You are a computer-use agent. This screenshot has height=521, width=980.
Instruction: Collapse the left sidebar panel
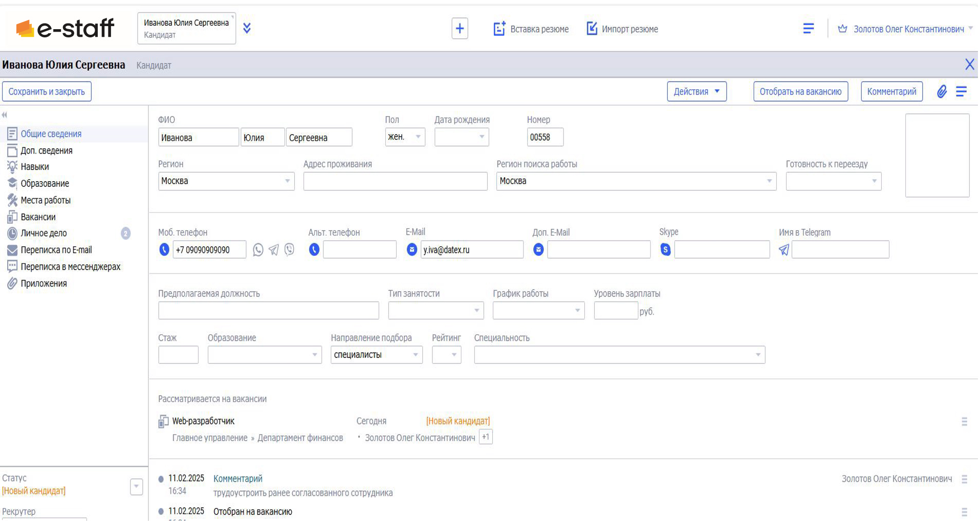point(5,115)
